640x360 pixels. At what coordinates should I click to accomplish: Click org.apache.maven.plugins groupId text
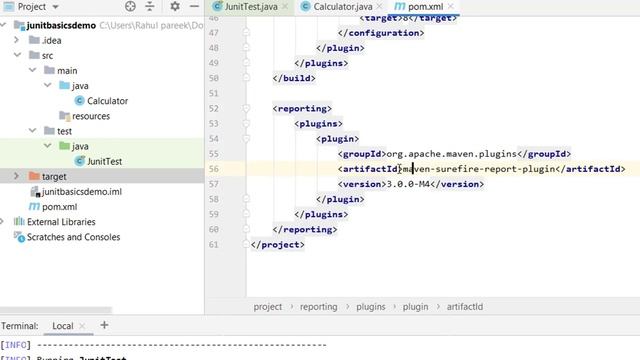click(451, 154)
